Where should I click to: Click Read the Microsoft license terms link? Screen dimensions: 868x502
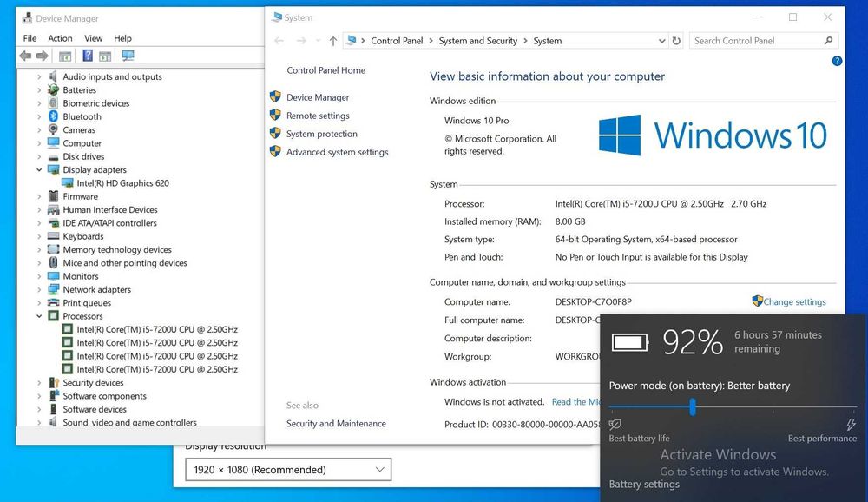pyautogui.click(x=575, y=402)
